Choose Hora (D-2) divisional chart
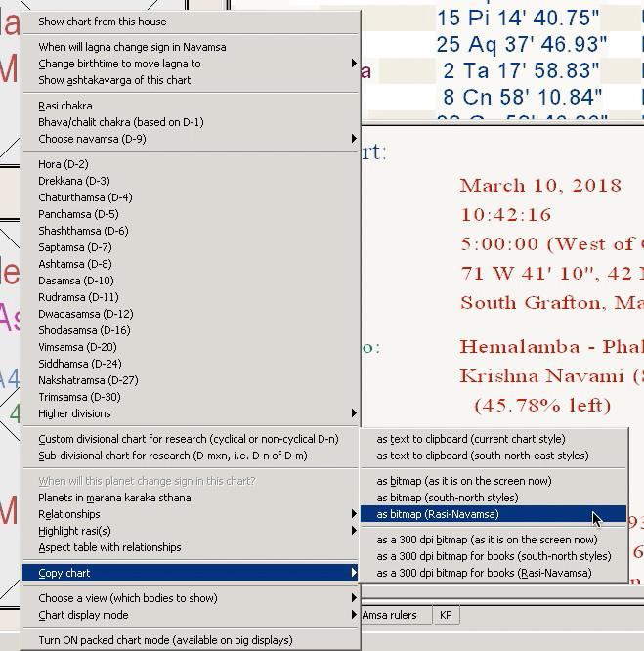The image size is (644, 651). tap(64, 164)
